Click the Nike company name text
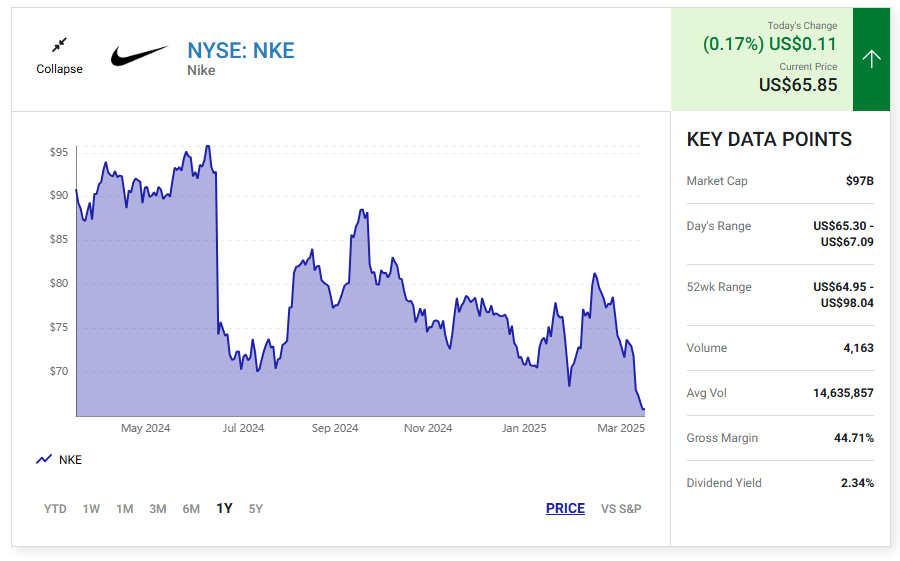 (201, 71)
